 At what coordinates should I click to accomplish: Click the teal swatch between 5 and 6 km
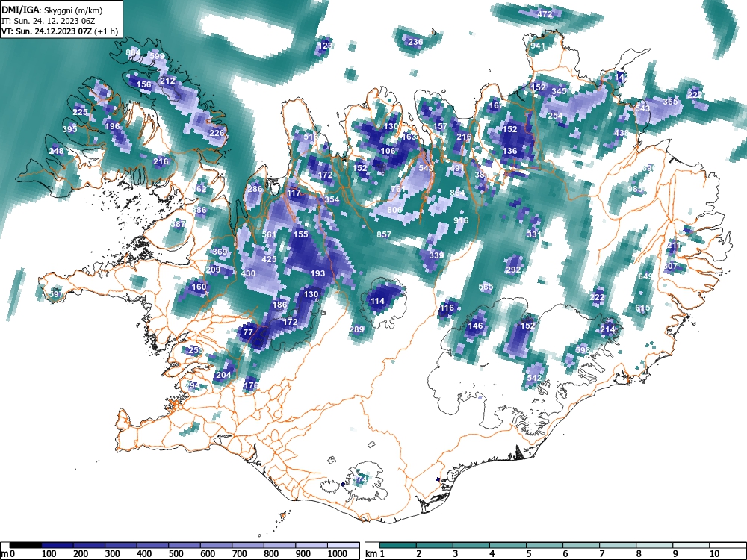click(545, 545)
